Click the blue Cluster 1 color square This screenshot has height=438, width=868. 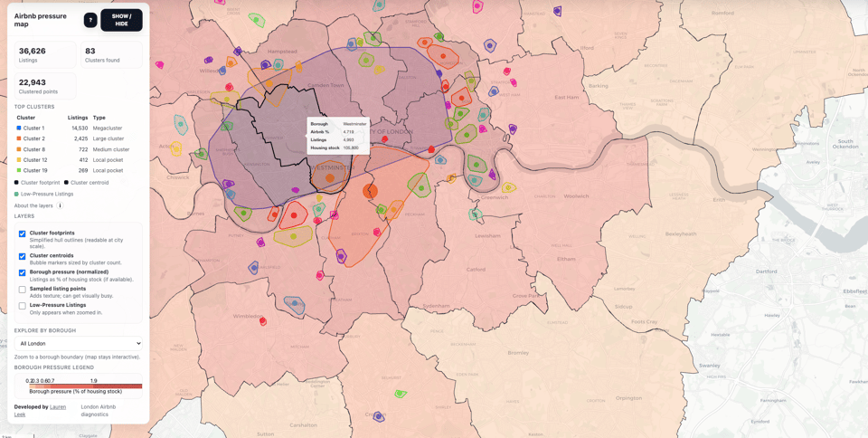pyautogui.click(x=18, y=129)
